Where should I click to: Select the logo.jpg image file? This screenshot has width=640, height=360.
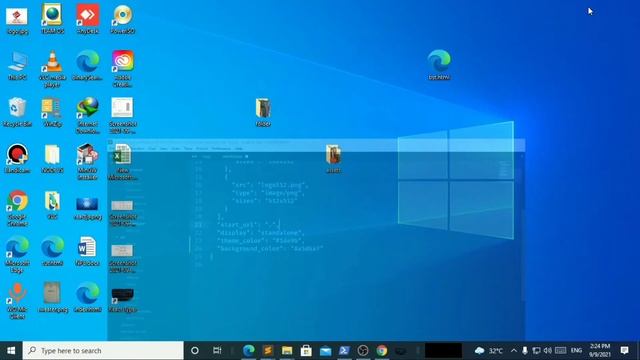coord(17,19)
